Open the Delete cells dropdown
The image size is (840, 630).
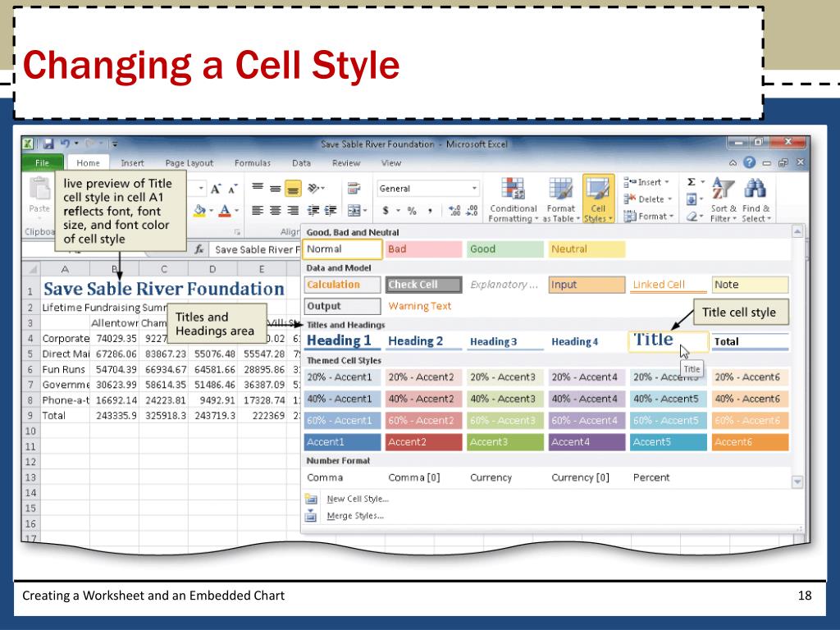click(x=646, y=199)
